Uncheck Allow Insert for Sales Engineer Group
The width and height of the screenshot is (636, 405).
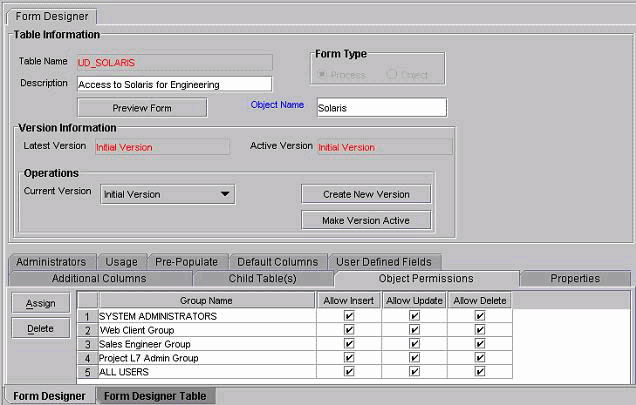click(348, 344)
